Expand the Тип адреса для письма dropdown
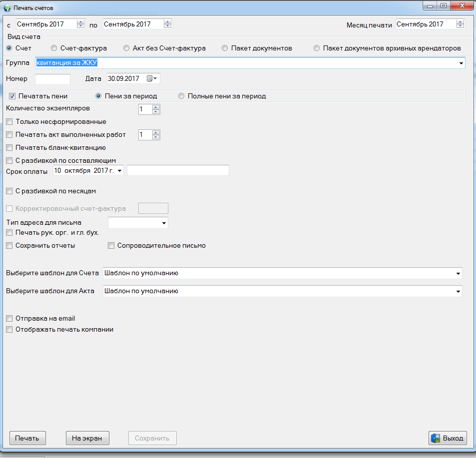Image resolution: width=476 pixels, height=458 pixels. (163, 223)
